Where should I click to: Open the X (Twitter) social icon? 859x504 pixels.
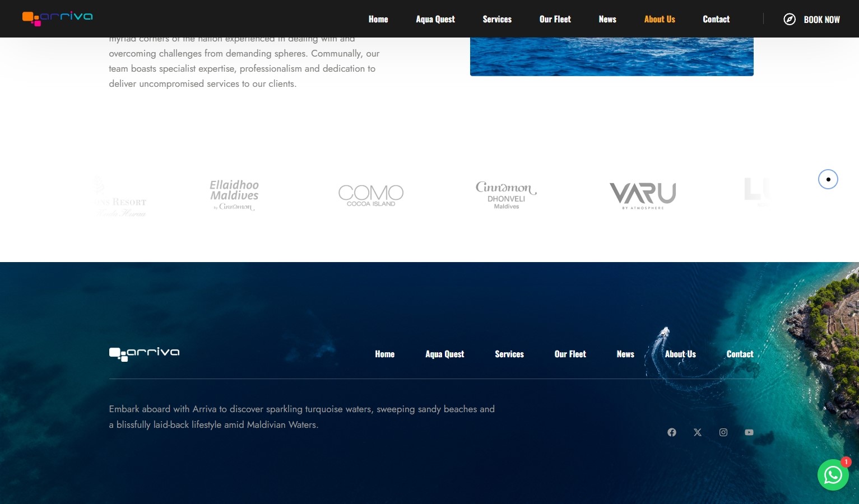[x=698, y=432]
